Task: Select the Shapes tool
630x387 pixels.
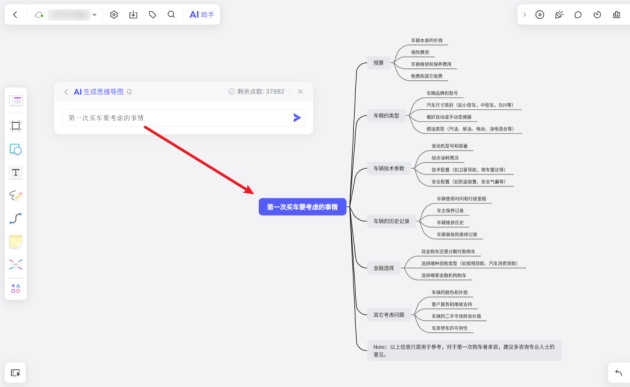Action: (x=16, y=149)
